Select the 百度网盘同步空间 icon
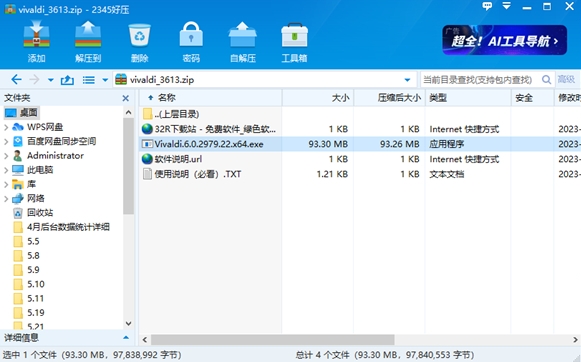This screenshot has height=362, width=581. pyautogui.click(x=18, y=142)
